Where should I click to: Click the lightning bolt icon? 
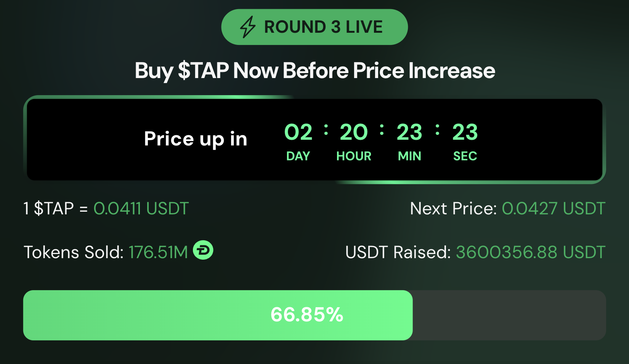coord(248,27)
